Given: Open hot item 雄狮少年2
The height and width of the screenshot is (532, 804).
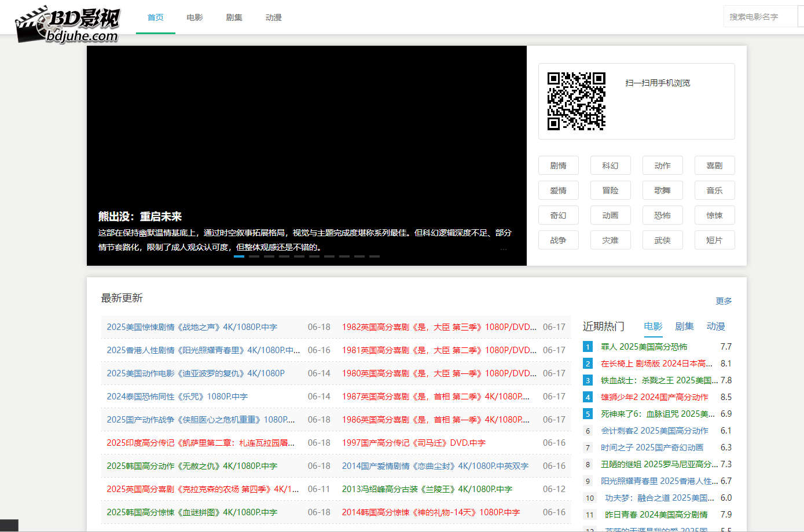Looking at the screenshot, I should point(655,397).
